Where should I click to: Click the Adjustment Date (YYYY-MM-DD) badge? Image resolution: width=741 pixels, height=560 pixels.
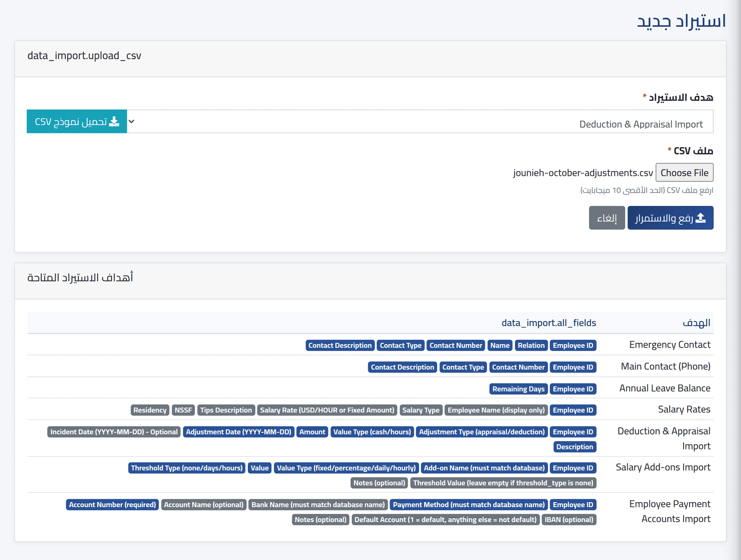pyautogui.click(x=239, y=432)
